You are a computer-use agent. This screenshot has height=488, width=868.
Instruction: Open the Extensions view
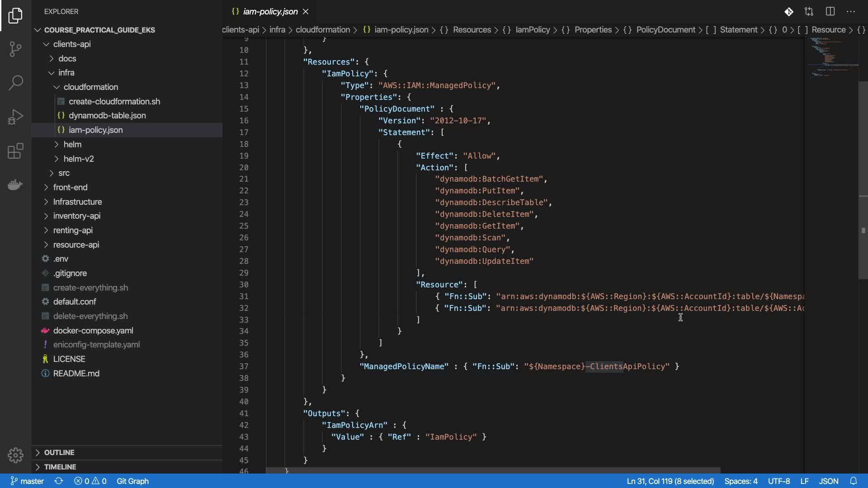click(x=15, y=151)
